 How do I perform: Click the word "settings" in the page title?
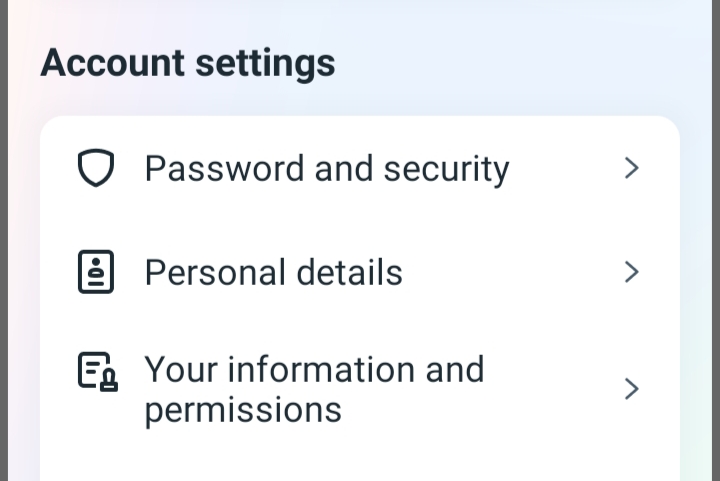coord(265,64)
